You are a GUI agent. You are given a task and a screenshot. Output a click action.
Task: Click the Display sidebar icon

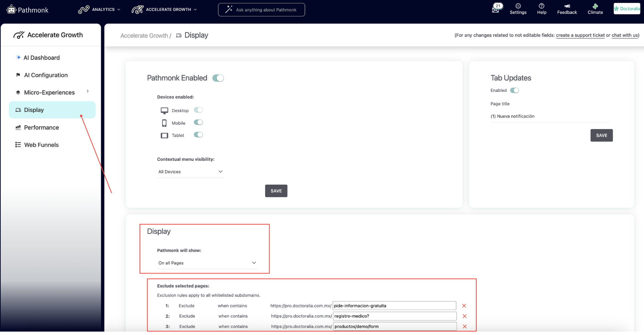[x=18, y=110]
